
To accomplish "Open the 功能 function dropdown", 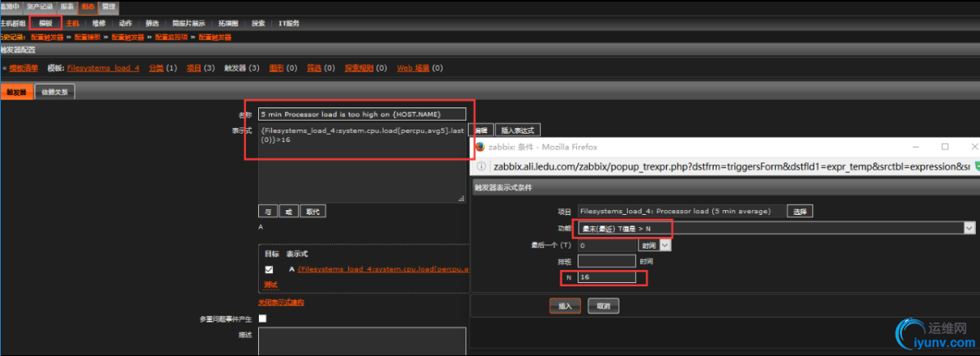I will pyautogui.click(x=776, y=228).
